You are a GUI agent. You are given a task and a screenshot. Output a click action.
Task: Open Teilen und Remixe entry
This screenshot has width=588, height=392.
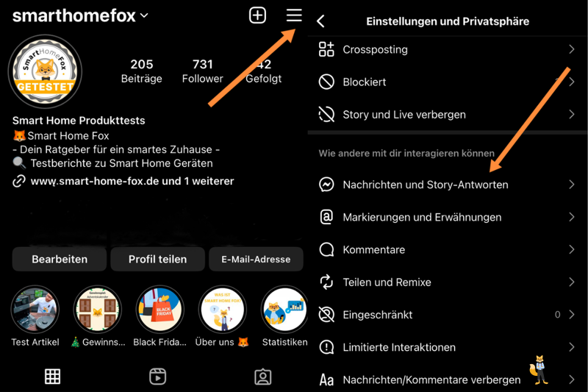tap(447, 282)
